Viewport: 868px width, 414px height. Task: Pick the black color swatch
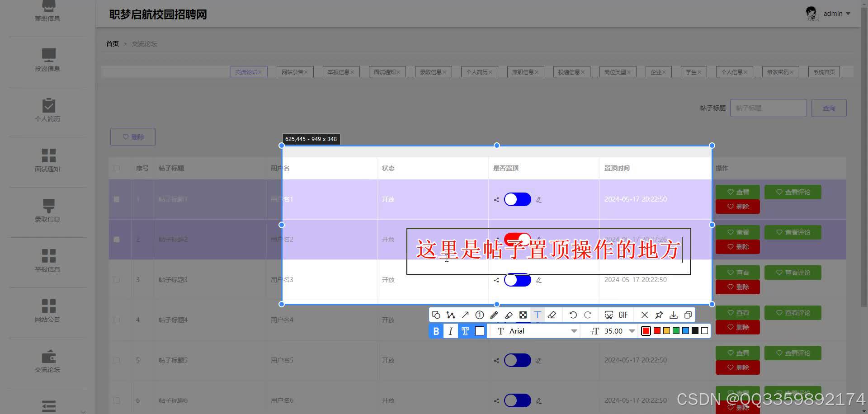point(695,331)
